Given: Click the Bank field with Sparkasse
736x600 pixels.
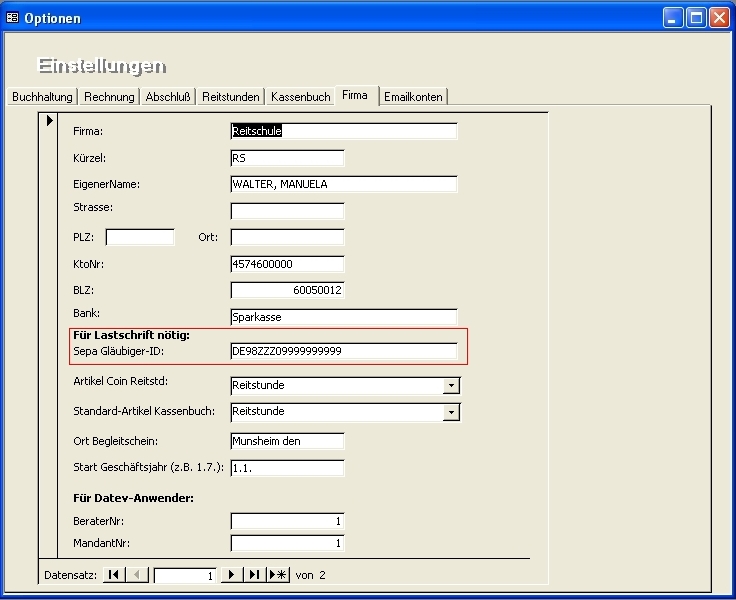Looking at the screenshot, I should (x=344, y=317).
